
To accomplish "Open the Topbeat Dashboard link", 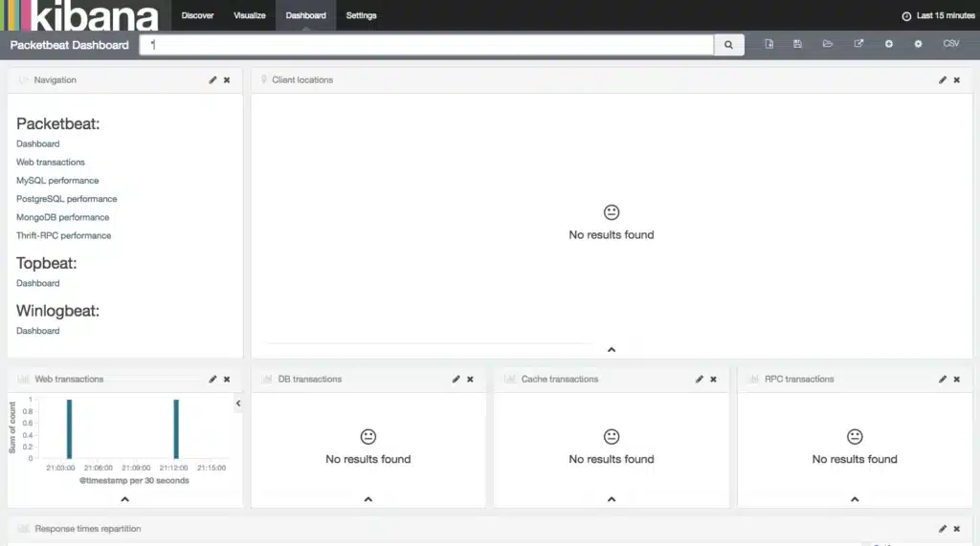I will click(37, 283).
